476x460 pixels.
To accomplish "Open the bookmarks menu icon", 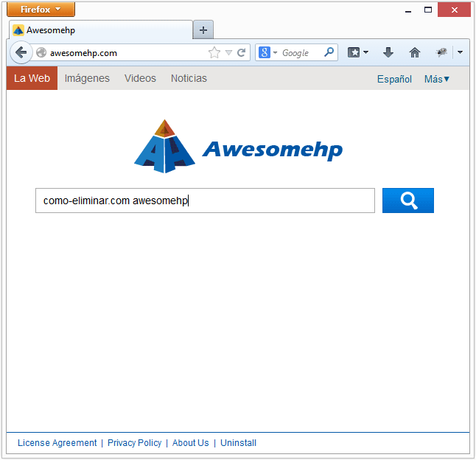I will (x=354, y=52).
